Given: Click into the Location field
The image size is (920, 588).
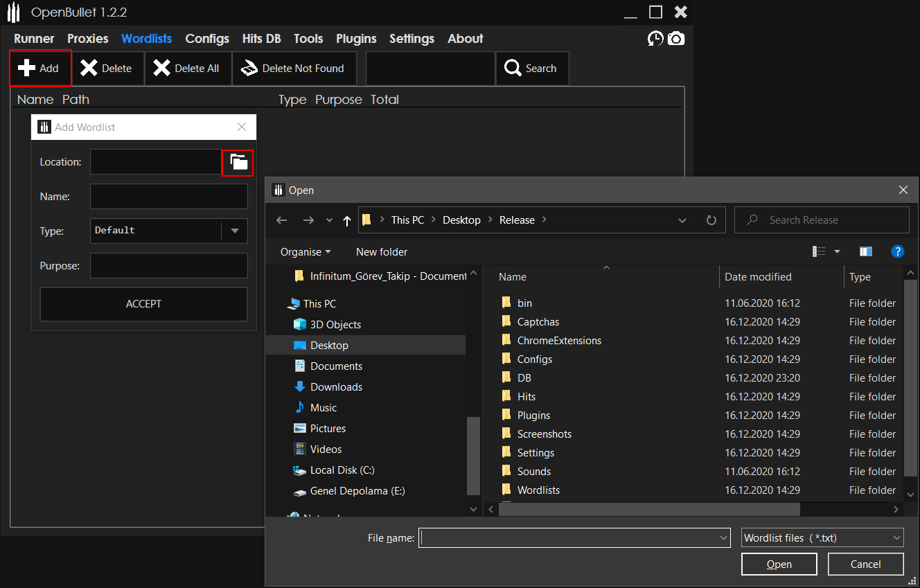Looking at the screenshot, I should (156, 162).
